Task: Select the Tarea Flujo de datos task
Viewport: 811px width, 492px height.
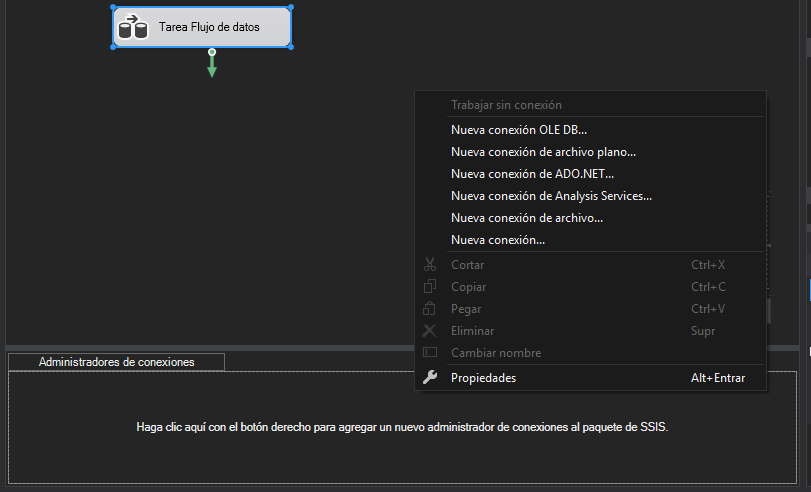Action: [202, 27]
